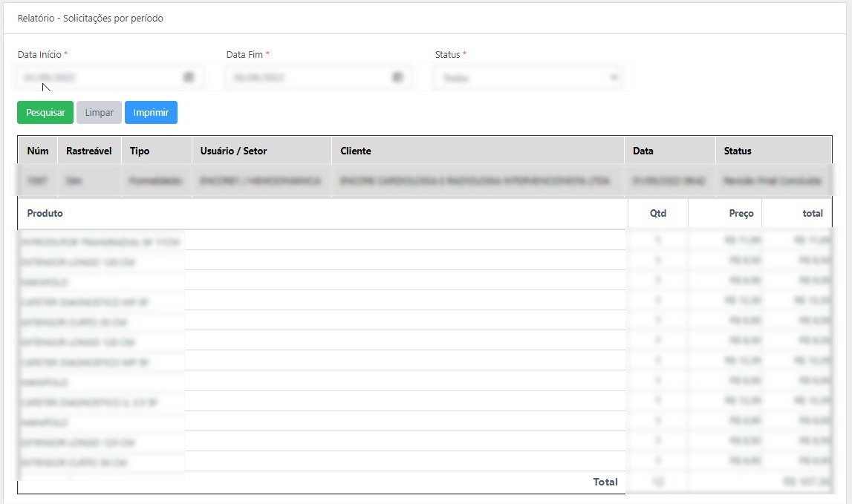Select the Data column header in table

[643, 151]
